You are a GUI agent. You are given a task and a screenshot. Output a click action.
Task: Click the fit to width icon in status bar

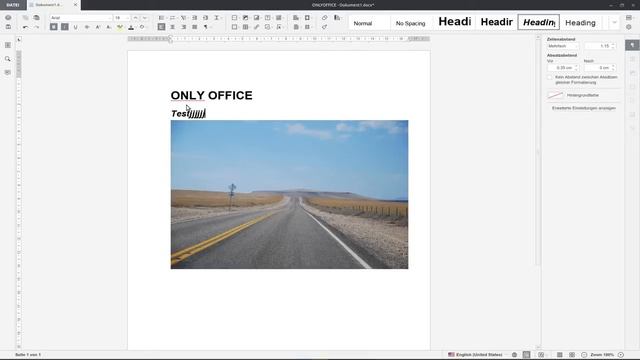point(572,355)
